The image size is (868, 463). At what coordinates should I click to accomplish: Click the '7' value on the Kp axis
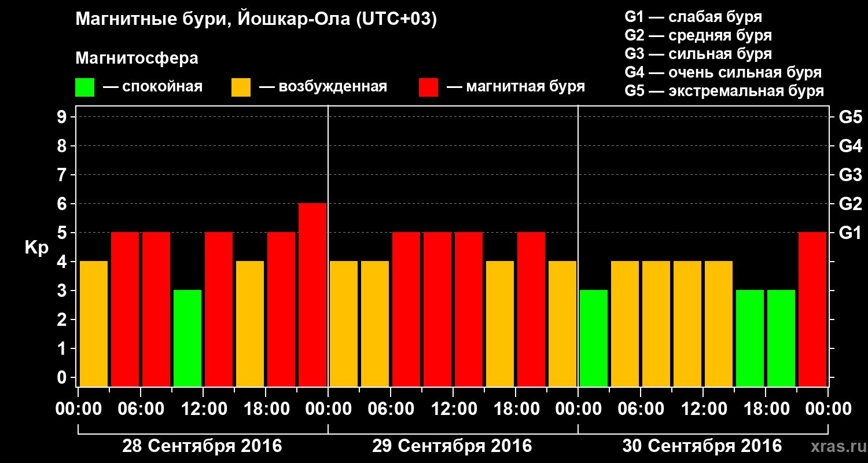63,175
